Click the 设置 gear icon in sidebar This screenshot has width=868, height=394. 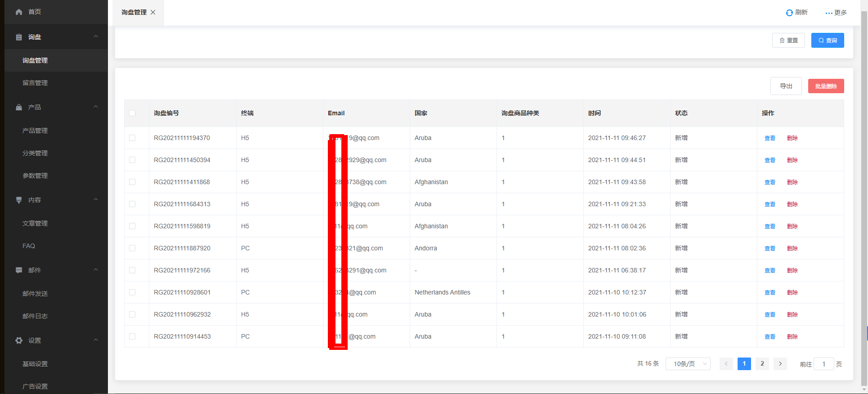point(19,340)
